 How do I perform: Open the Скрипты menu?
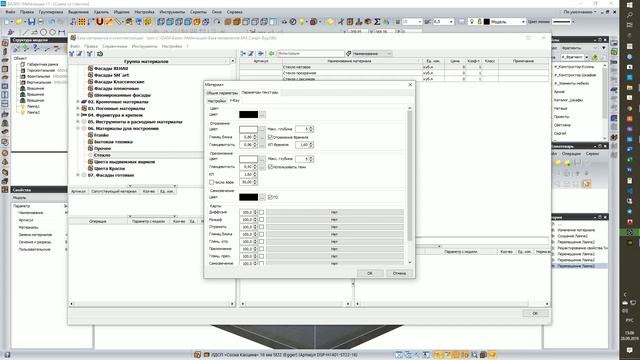pyautogui.click(x=198, y=12)
